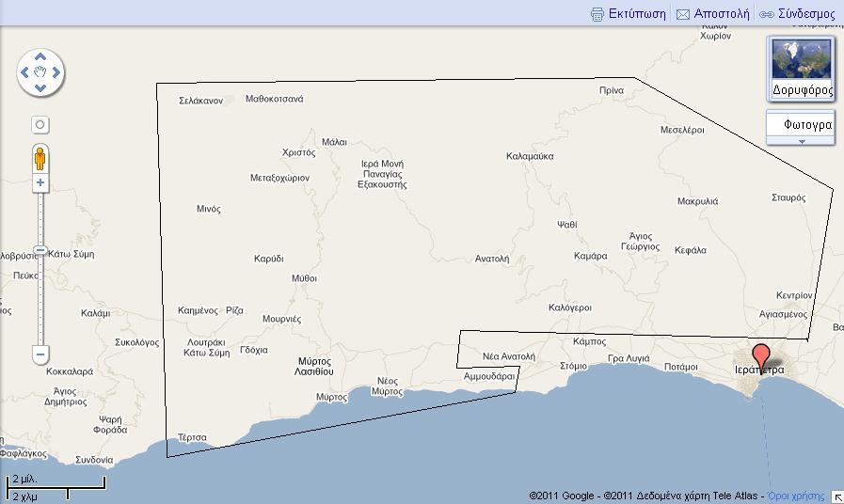This screenshot has height=504, width=844.
Task: Click the Σταυρός village label
Action: [788, 198]
